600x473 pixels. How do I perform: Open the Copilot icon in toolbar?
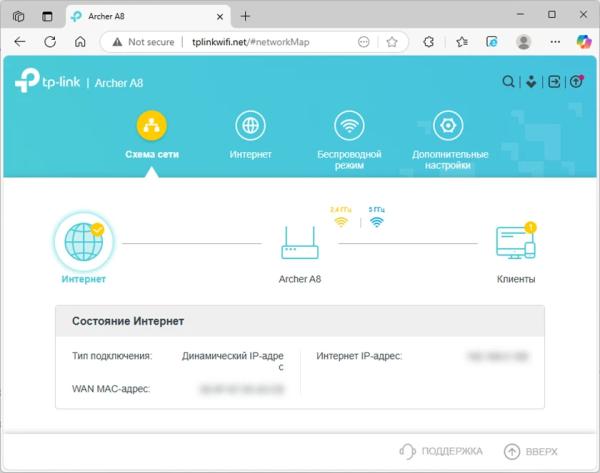584,42
